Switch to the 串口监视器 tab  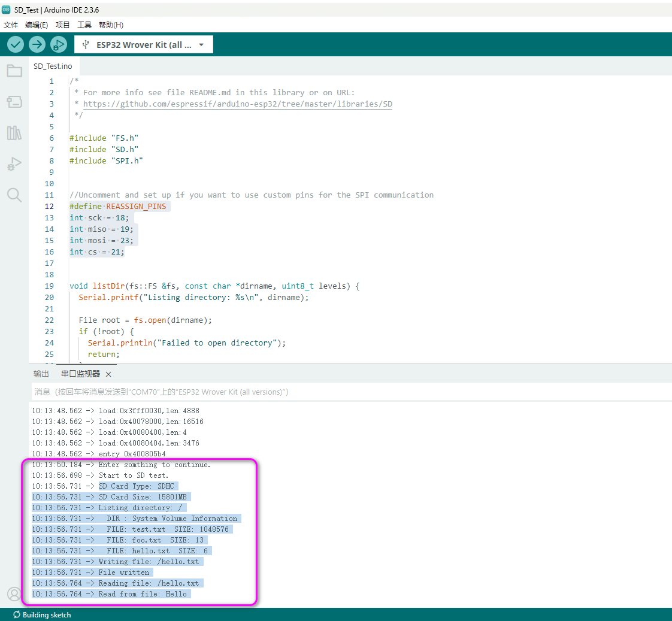[81, 374]
